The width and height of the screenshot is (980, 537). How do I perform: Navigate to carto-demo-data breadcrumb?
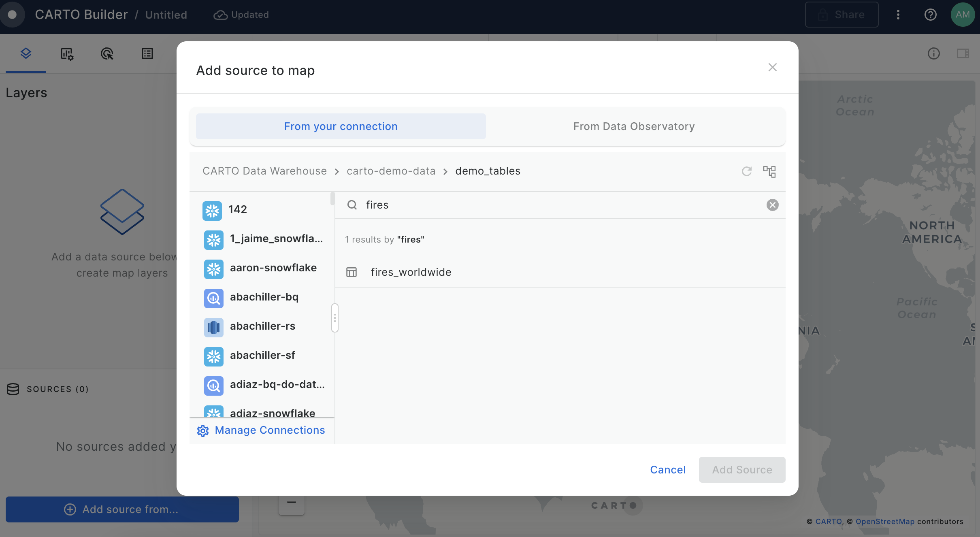pyautogui.click(x=391, y=171)
